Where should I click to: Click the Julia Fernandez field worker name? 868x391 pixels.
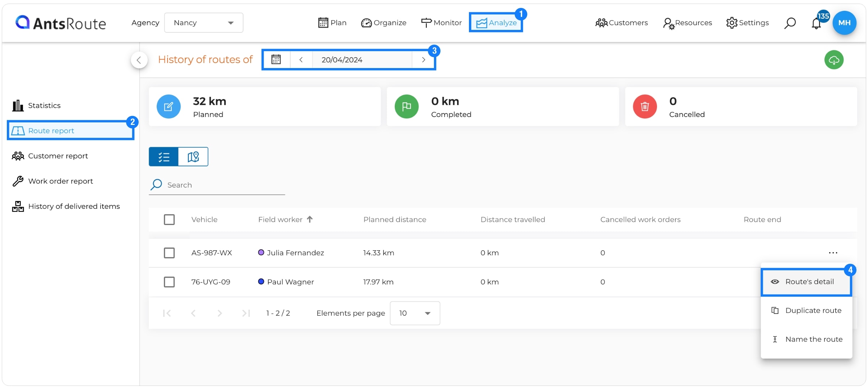(295, 253)
